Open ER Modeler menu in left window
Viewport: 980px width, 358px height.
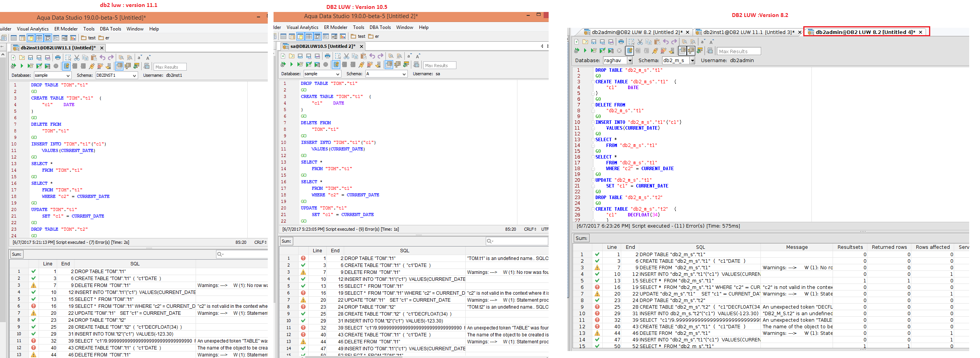pyautogui.click(x=66, y=29)
